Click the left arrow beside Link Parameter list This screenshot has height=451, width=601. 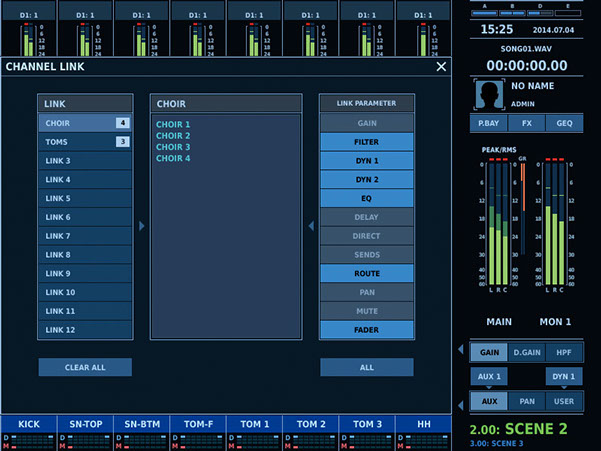pos(310,227)
